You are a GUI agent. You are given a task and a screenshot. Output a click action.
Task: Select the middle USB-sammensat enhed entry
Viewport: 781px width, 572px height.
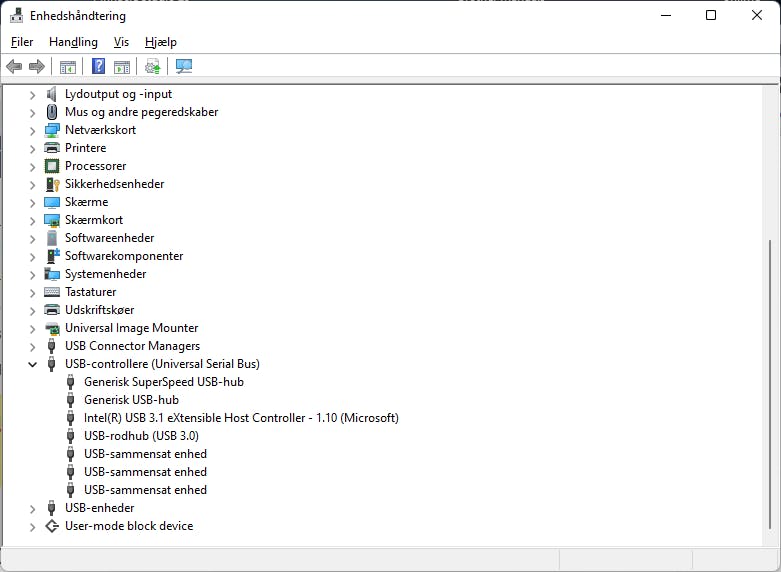click(x=145, y=471)
